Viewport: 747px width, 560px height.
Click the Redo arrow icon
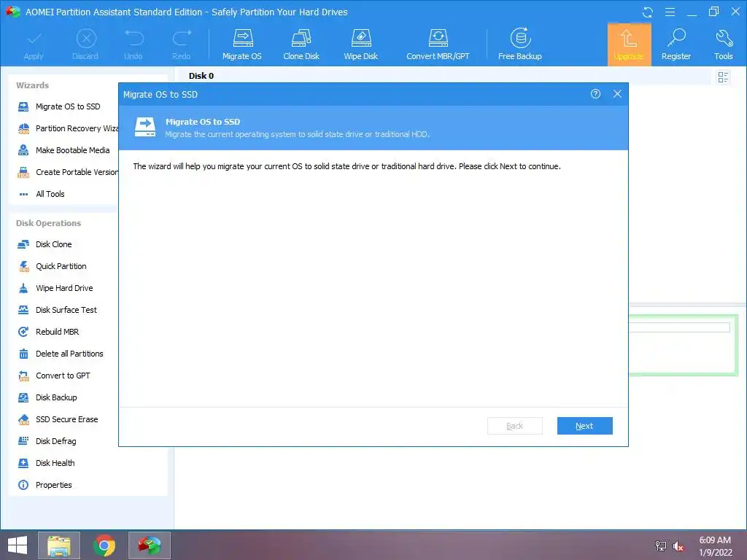[182, 44]
